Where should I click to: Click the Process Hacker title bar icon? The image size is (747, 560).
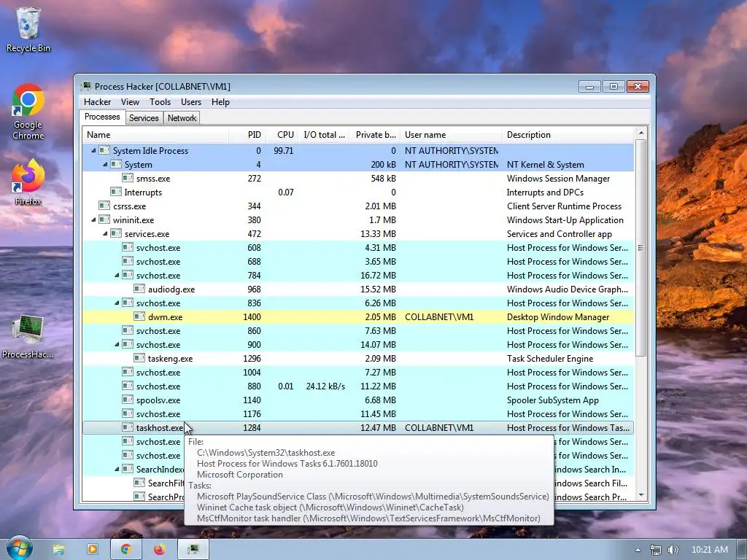pos(86,86)
